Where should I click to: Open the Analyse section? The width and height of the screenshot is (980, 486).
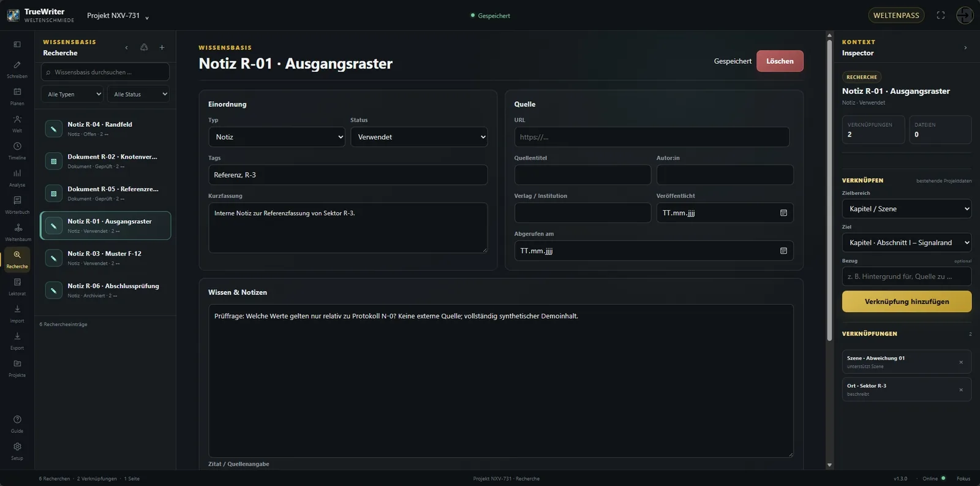pyautogui.click(x=17, y=178)
